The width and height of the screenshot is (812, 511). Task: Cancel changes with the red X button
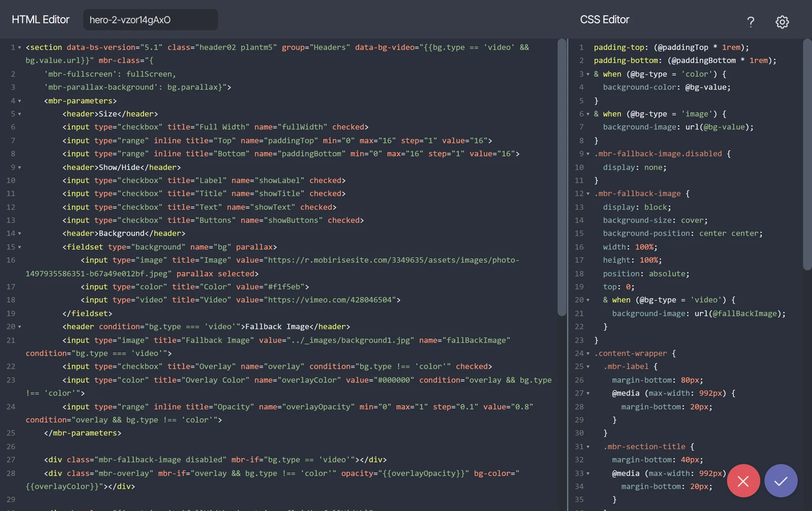tap(743, 481)
